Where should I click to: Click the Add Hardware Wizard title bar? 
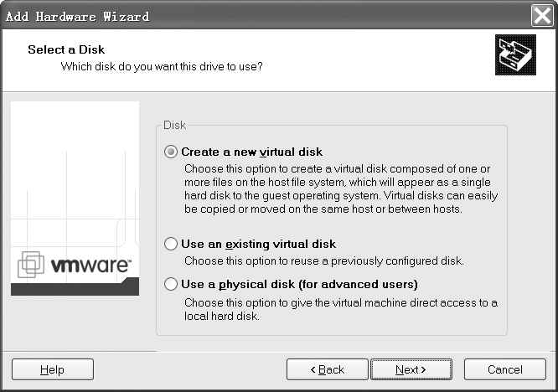click(x=251, y=16)
